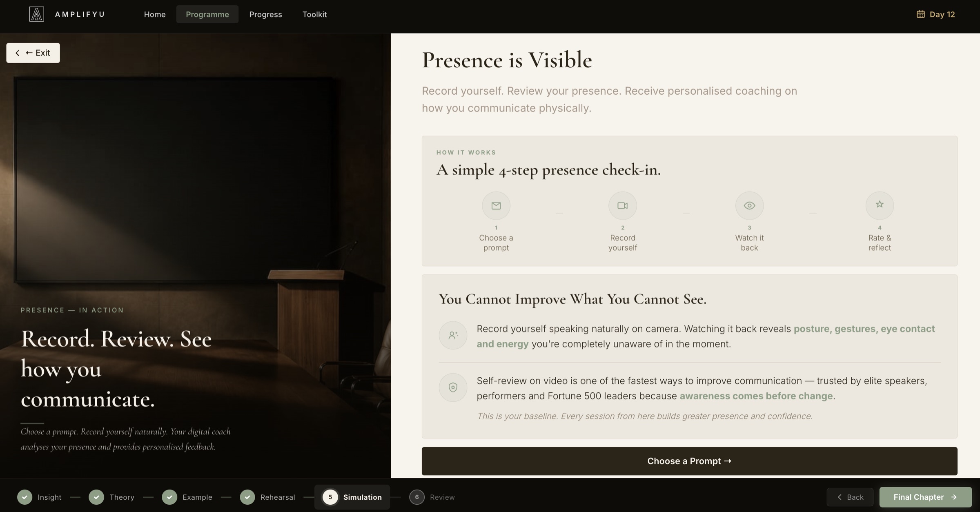Jump to the Theory step label
The width and height of the screenshot is (980, 512).
click(x=122, y=497)
